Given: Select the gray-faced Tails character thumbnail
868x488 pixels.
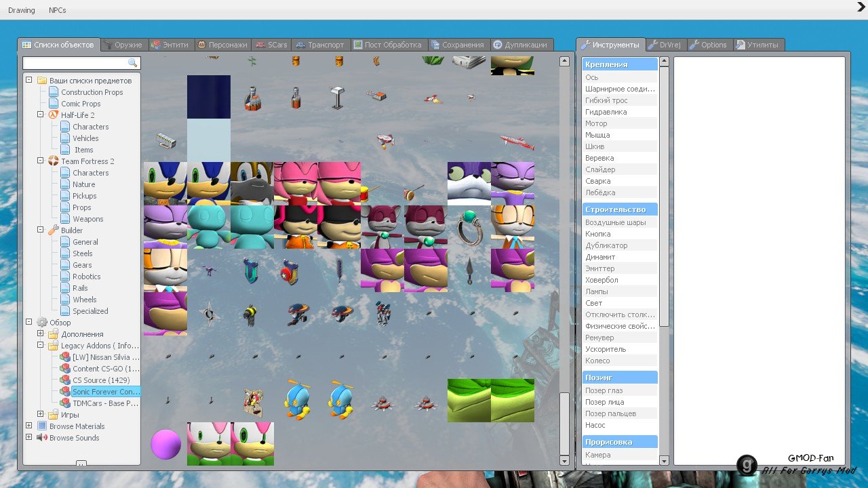Looking at the screenshot, I should pos(252,184).
